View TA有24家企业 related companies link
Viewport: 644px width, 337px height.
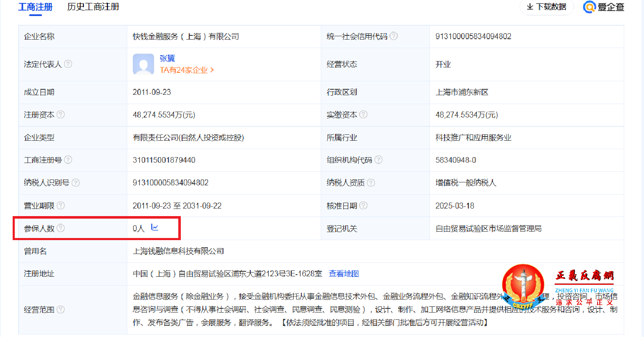[184, 70]
